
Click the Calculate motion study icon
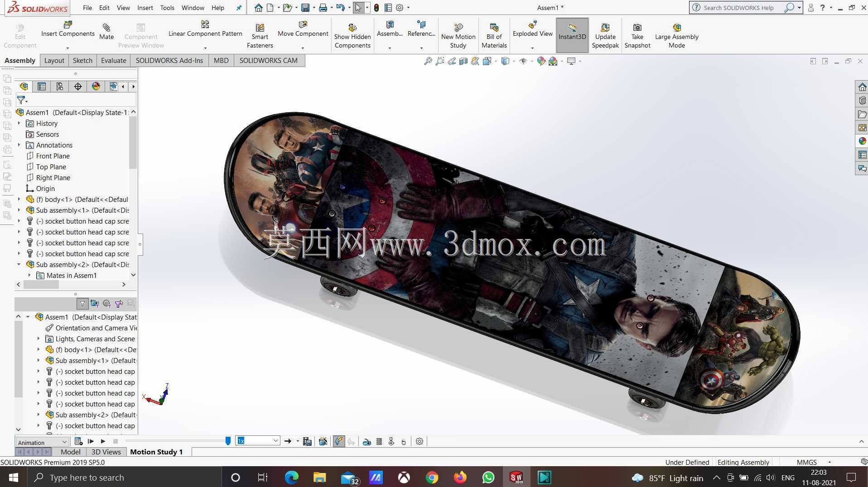click(x=78, y=441)
